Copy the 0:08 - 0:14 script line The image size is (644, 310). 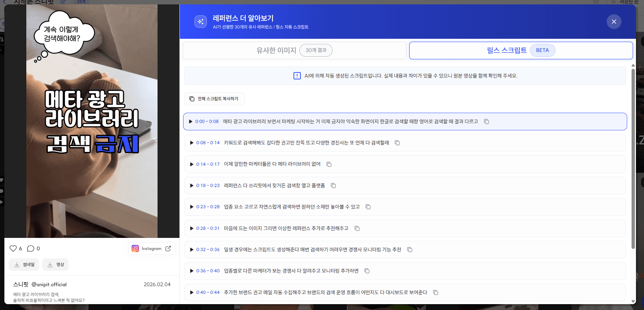pyautogui.click(x=397, y=143)
